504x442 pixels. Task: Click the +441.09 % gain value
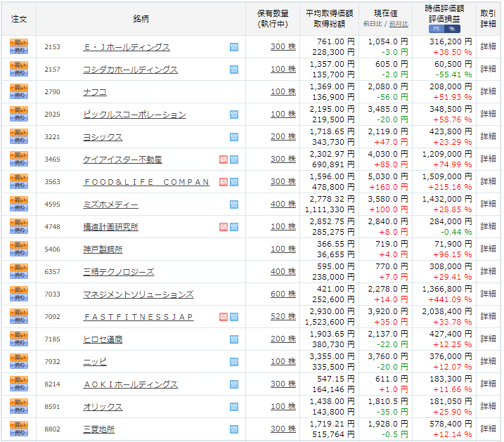[x=450, y=299]
